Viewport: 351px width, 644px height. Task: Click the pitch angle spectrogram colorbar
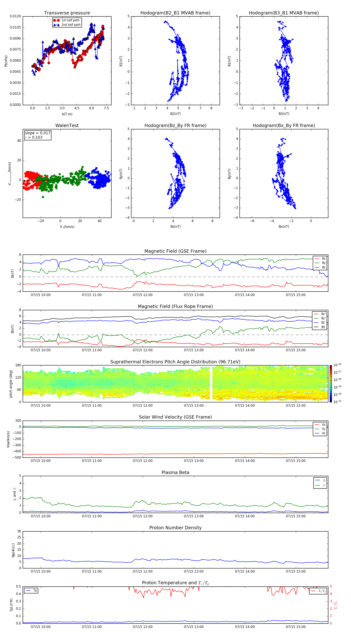coord(331,384)
